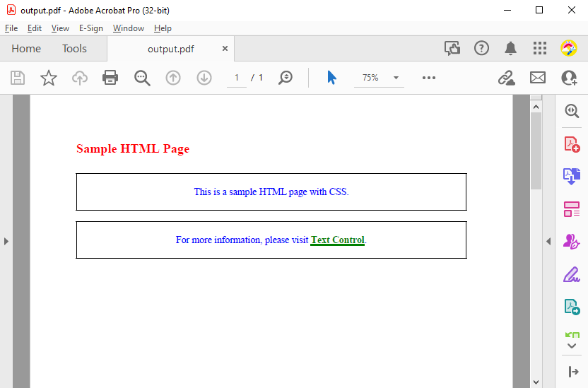Open the Edit menu

click(35, 28)
